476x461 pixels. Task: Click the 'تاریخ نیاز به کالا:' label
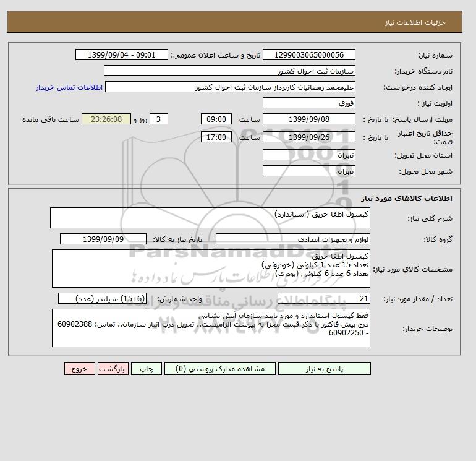pos(177,239)
